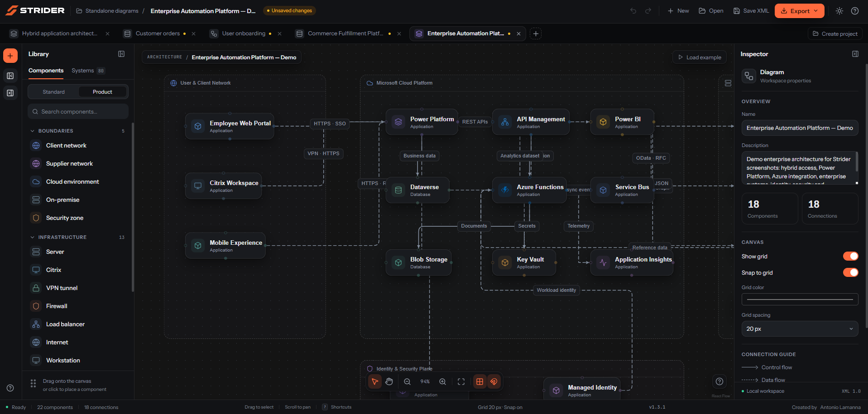The width and height of the screenshot is (868, 414).
Task: Select the Power Platform node icon
Action: (398, 122)
